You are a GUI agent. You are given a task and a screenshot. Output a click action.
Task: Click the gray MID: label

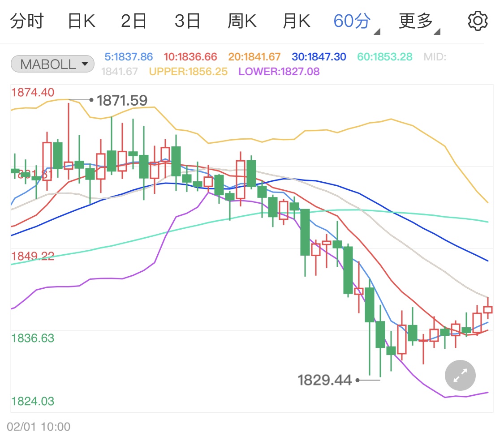click(x=435, y=57)
